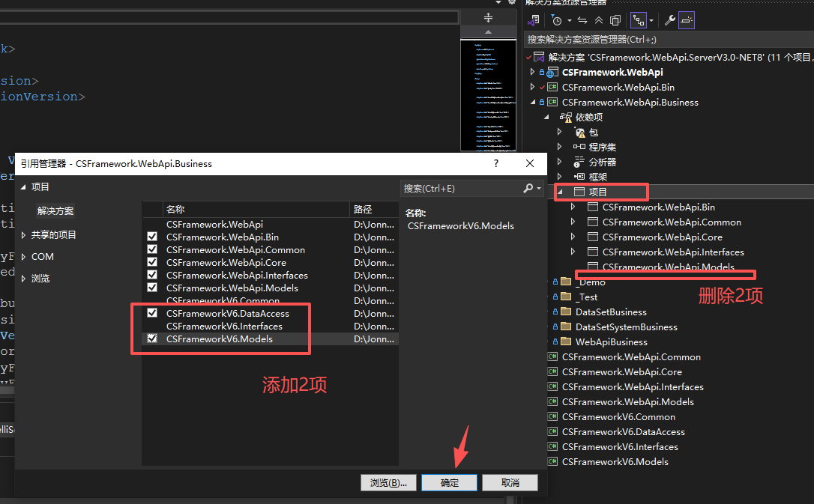This screenshot has width=814, height=504.
Task: Check the CSFrameworkV6.Interfaces reference checkbox
Action: pos(151,326)
